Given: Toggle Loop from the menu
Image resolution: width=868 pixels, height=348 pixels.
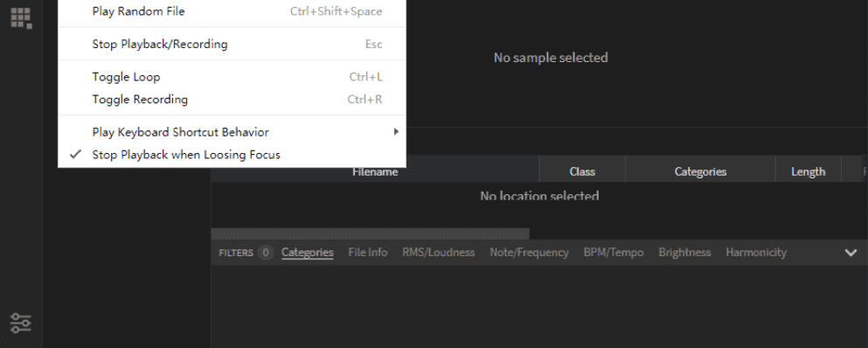Looking at the screenshot, I should [232, 77].
